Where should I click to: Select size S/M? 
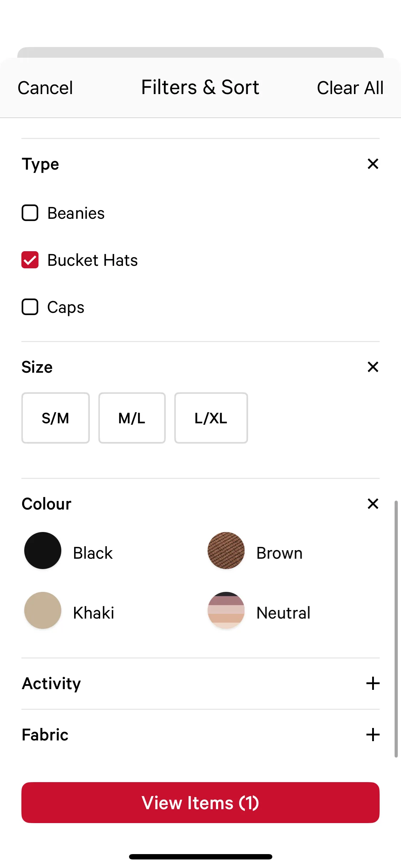(56, 418)
